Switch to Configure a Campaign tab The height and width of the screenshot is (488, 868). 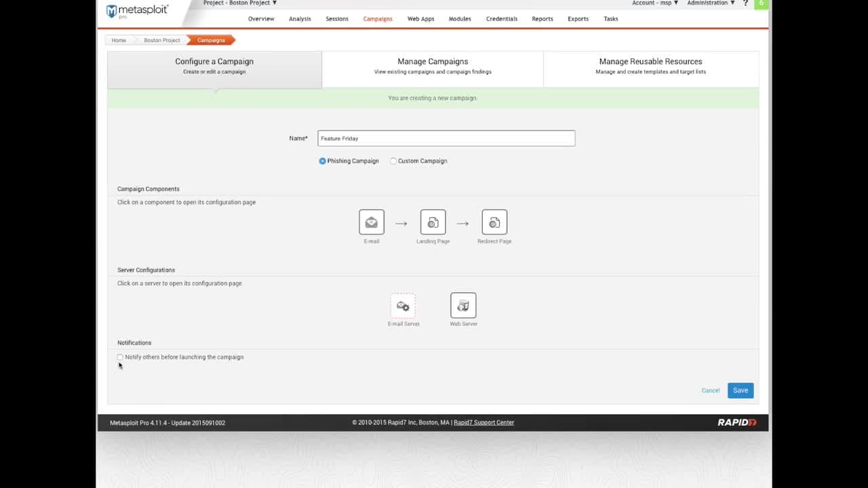214,70
